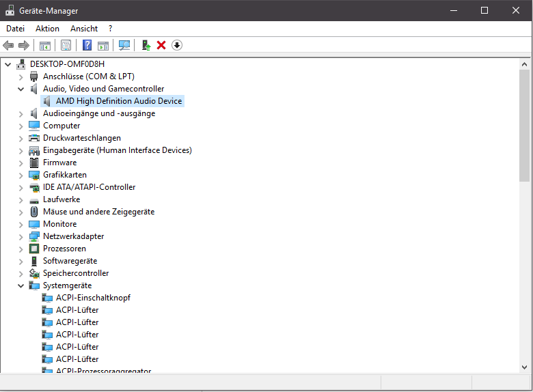Collapse the Systemgeräte category chevron
This screenshot has width=533, height=392.
(x=20, y=285)
